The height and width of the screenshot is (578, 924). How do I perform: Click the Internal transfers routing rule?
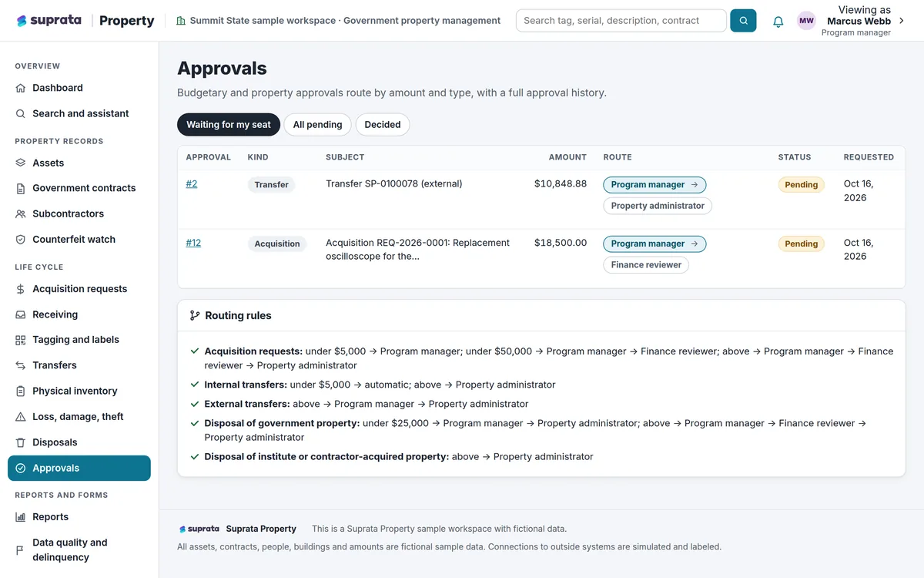pyautogui.click(x=380, y=385)
